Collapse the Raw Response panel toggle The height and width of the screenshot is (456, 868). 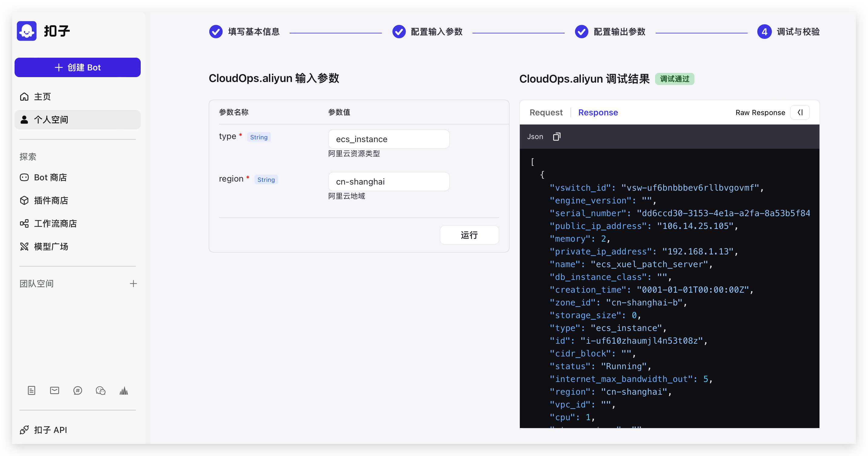(800, 112)
